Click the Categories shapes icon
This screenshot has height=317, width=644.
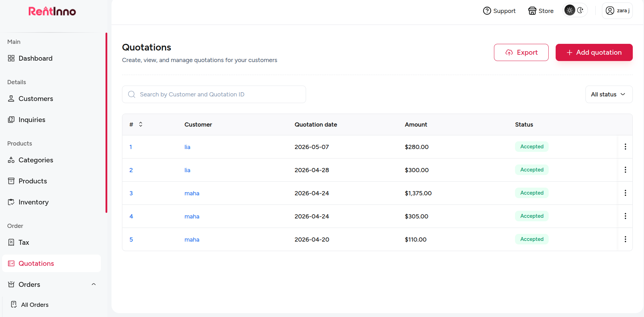(11, 160)
